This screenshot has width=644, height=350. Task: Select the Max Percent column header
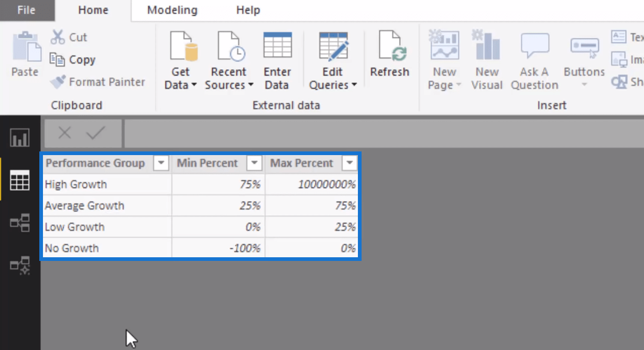pos(302,163)
